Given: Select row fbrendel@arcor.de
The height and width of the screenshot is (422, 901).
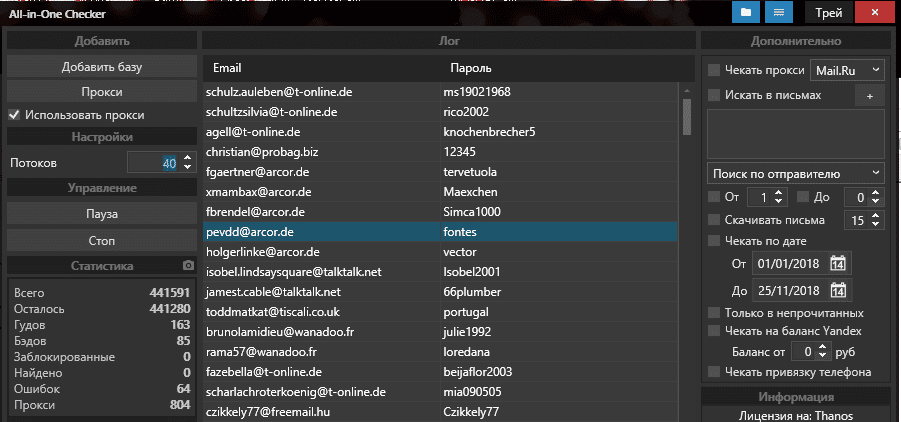Looking at the screenshot, I should [x=440, y=212].
